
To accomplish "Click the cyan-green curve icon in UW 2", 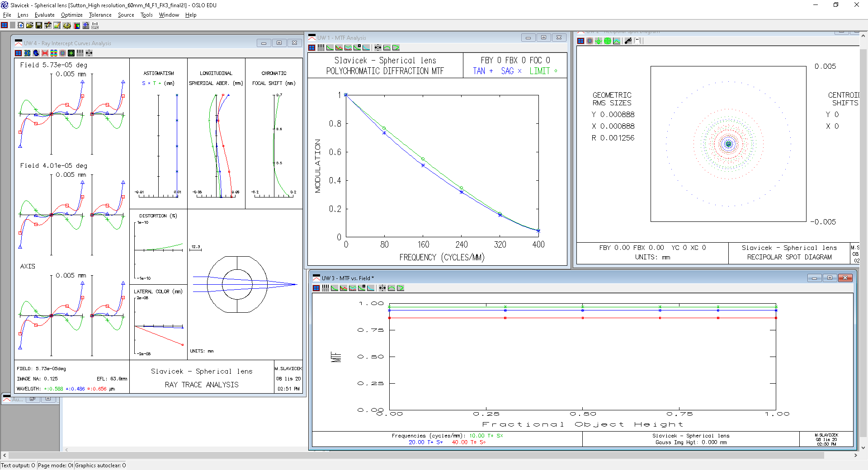I will [617, 41].
